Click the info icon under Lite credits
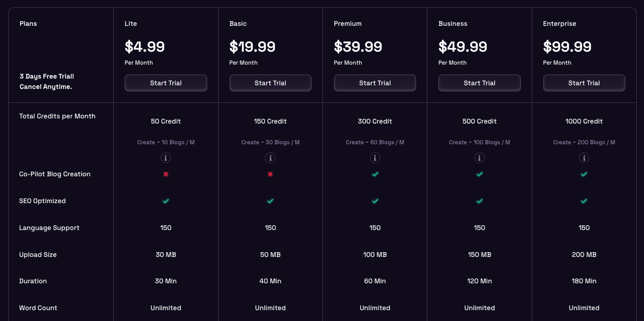 click(166, 158)
